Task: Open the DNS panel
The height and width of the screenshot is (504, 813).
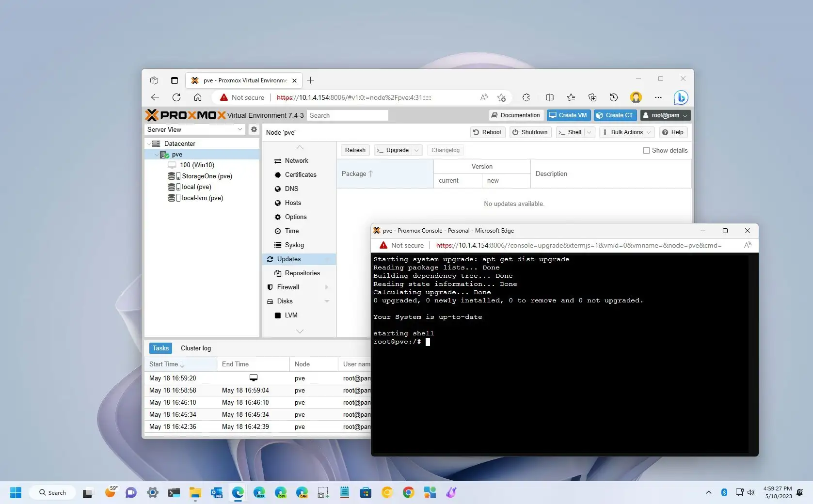Action: tap(291, 189)
